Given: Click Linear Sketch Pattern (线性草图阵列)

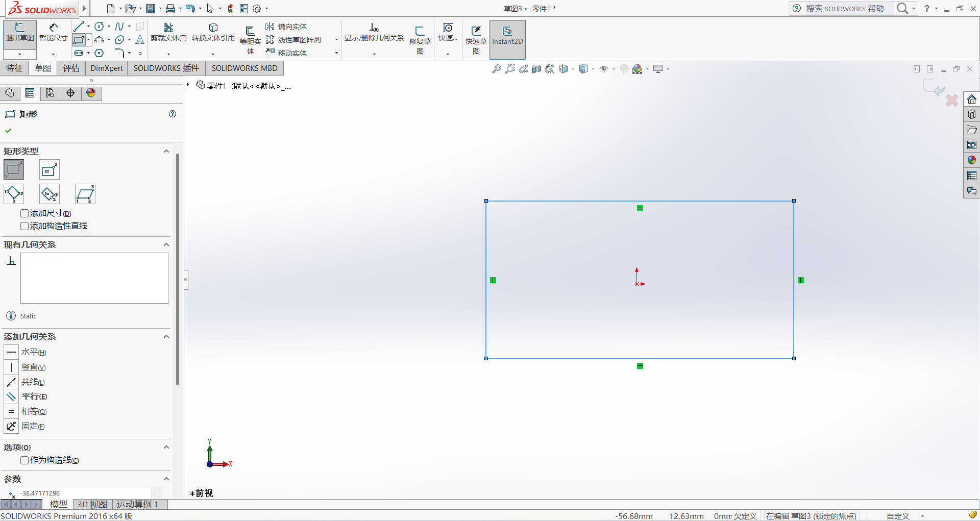Looking at the screenshot, I should (x=293, y=40).
